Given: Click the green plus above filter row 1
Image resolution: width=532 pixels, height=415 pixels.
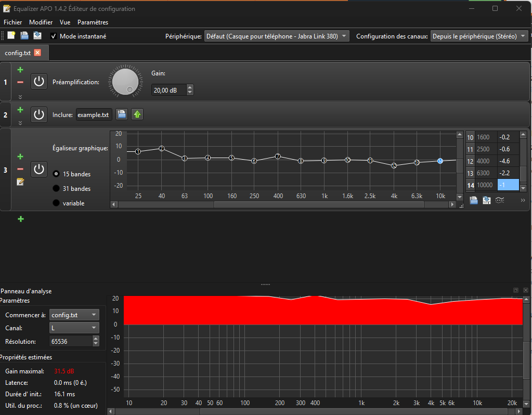Looking at the screenshot, I should point(20,70).
